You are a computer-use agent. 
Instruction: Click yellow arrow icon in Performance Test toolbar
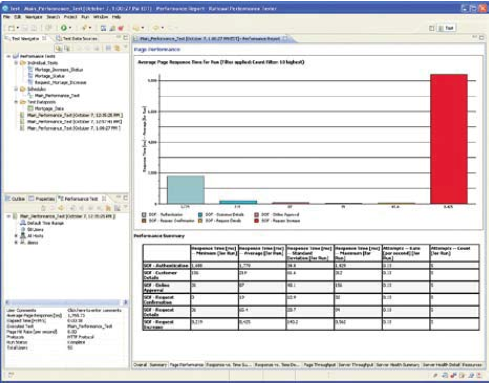point(61,208)
